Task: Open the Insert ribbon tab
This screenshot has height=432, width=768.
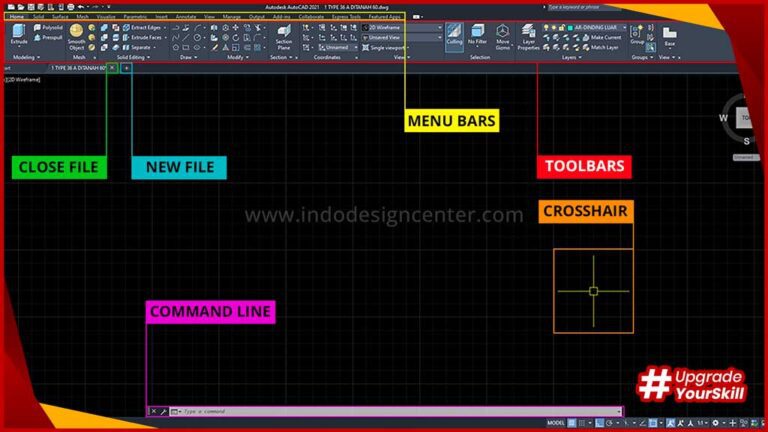Action: pos(161,17)
